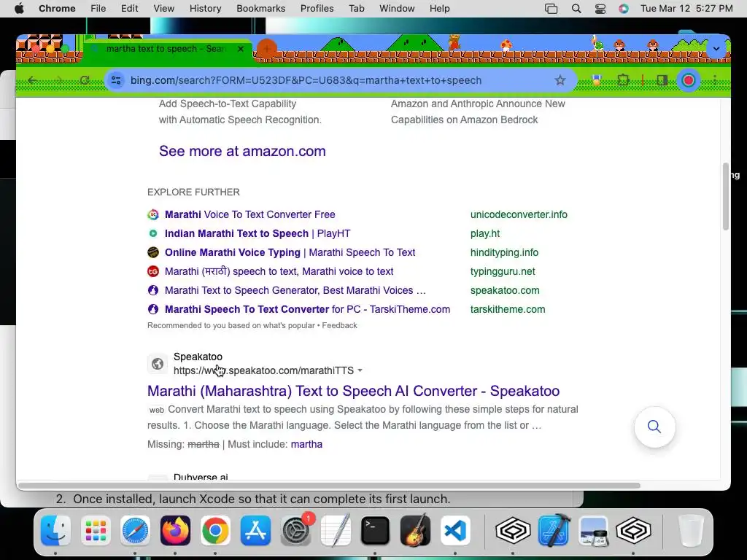
Task: Expand the tab search dropdown
Action: click(x=716, y=49)
